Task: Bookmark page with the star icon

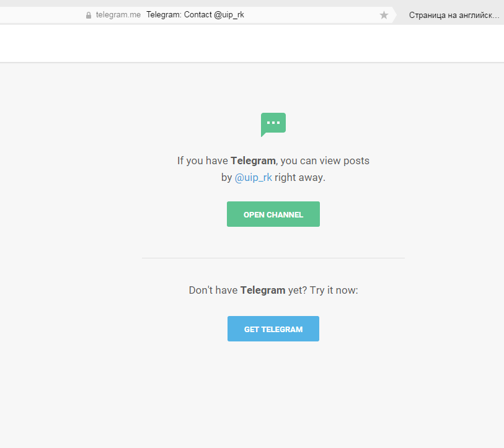Action: [384, 15]
